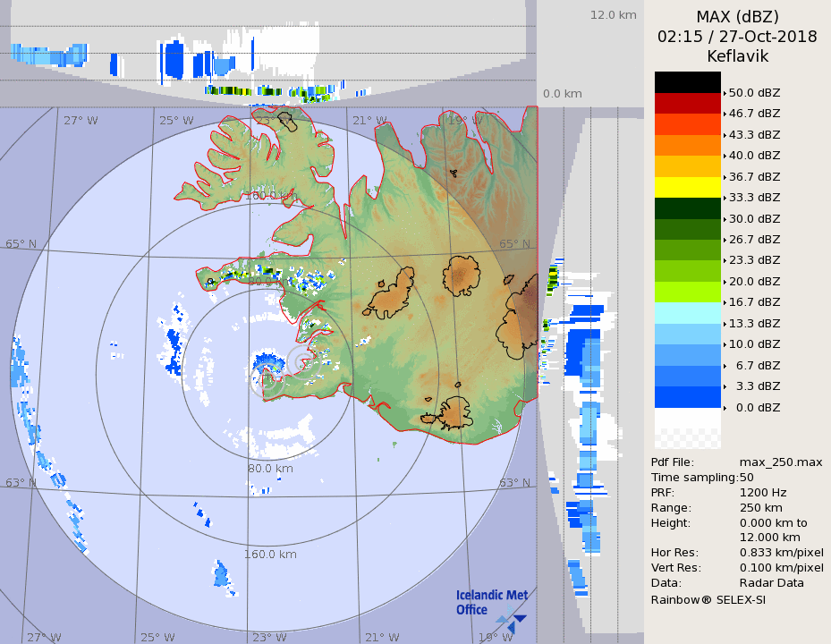The width and height of the screenshot is (831, 644).
Task: Click the max_250.max file name
Action: (780, 462)
